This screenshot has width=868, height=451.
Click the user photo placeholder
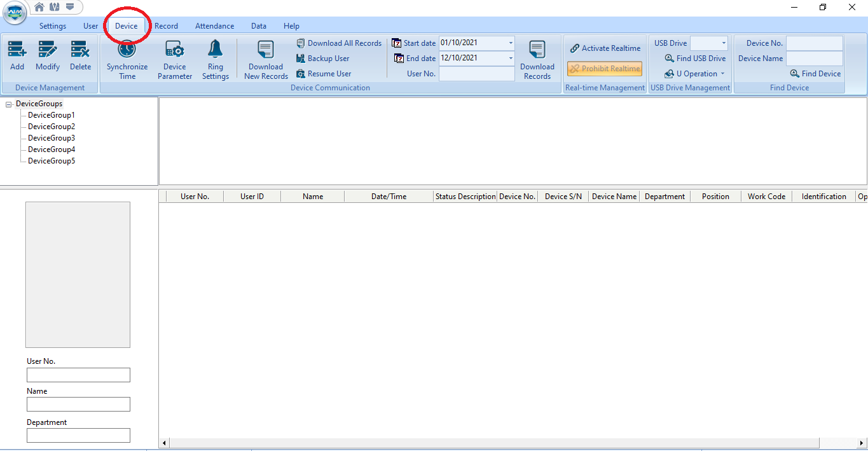[78, 275]
